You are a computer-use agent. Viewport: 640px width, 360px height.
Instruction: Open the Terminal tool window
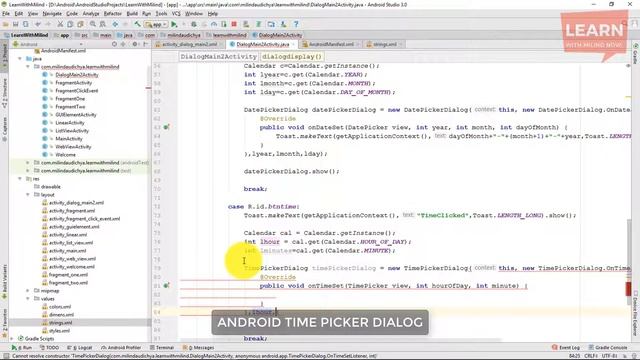point(162,348)
